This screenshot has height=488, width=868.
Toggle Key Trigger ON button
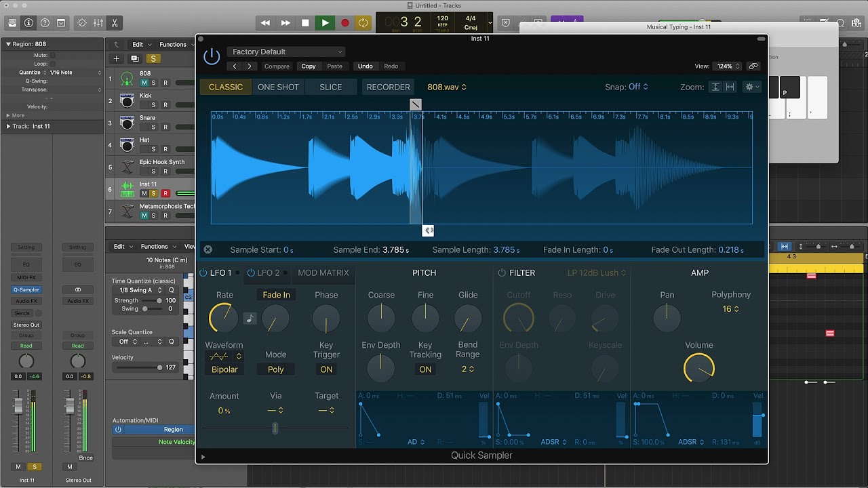coord(326,369)
